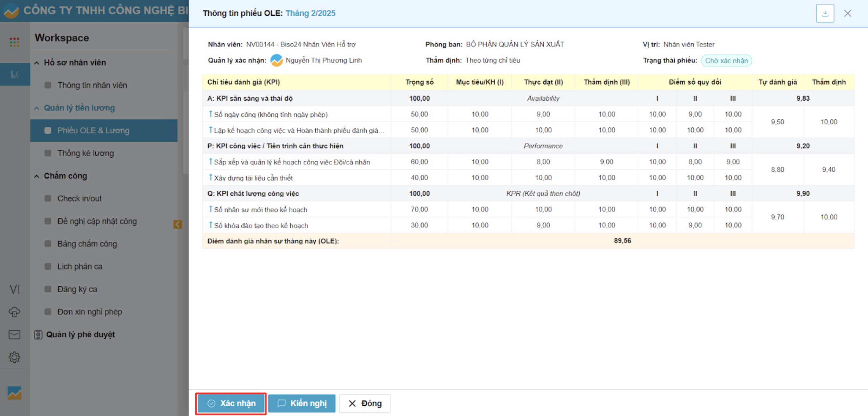Click the cloud icon in left sidebar
The image size is (868, 416).
14,312
